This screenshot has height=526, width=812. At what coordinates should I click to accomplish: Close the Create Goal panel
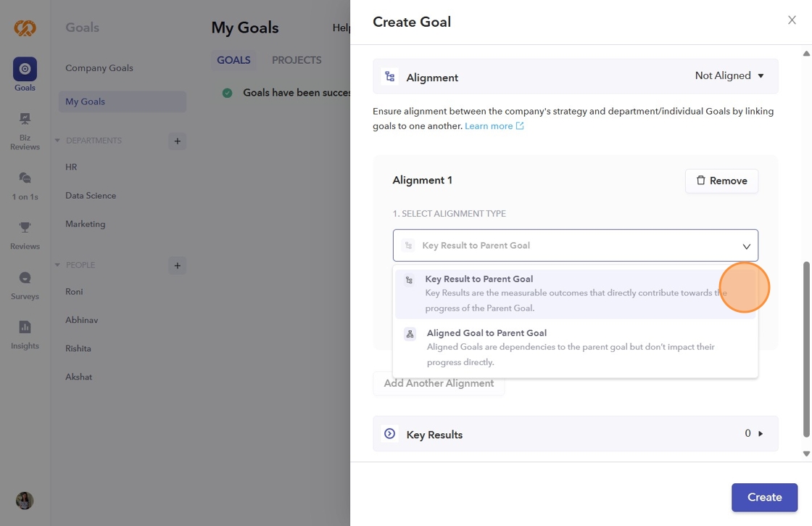792,20
